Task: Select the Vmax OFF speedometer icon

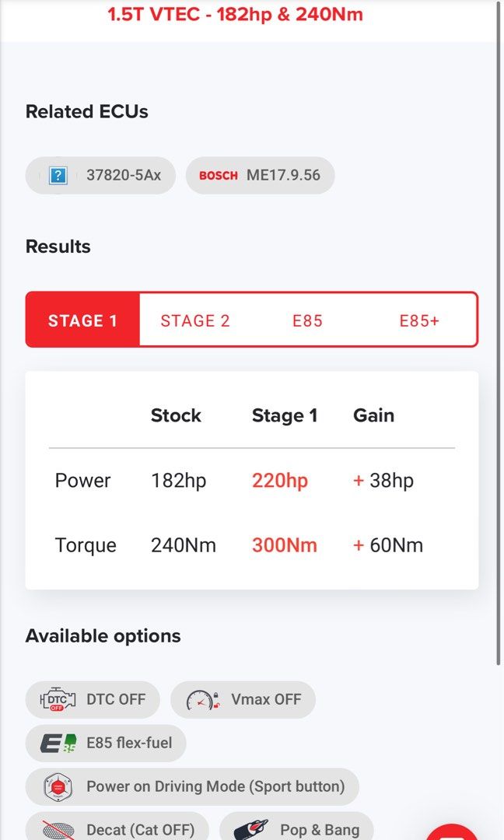Action: [205, 699]
